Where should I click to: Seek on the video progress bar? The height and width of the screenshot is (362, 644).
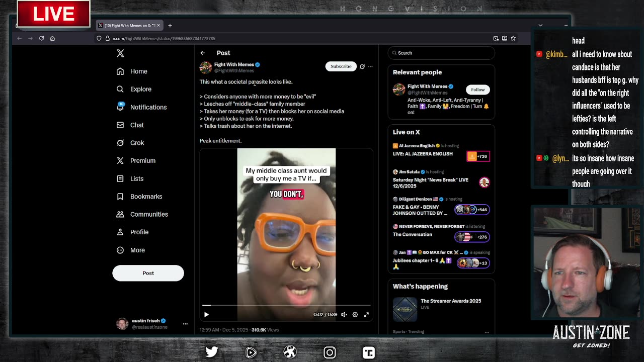(x=286, y=305)
